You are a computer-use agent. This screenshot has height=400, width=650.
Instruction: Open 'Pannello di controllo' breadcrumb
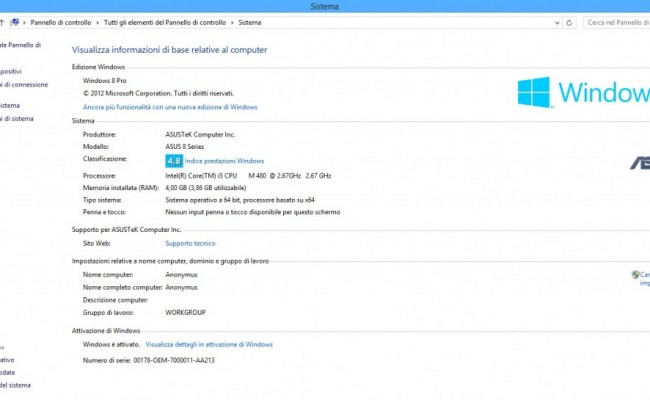click(x=61, y=22)
